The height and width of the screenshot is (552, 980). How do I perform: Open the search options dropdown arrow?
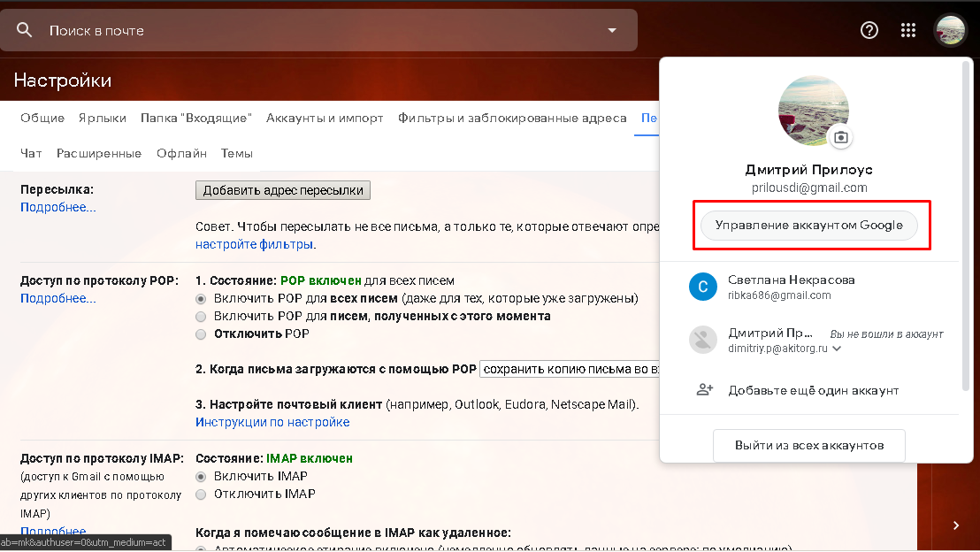point(612,30)
